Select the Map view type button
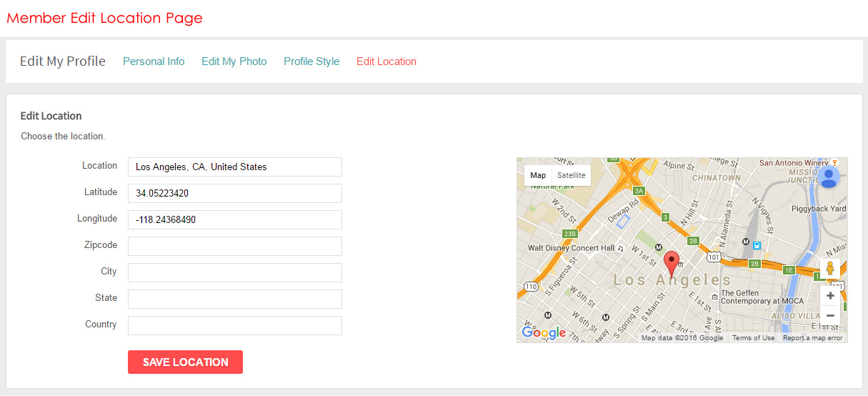Screen dimensions: 868x396 [x=538, y=175]
